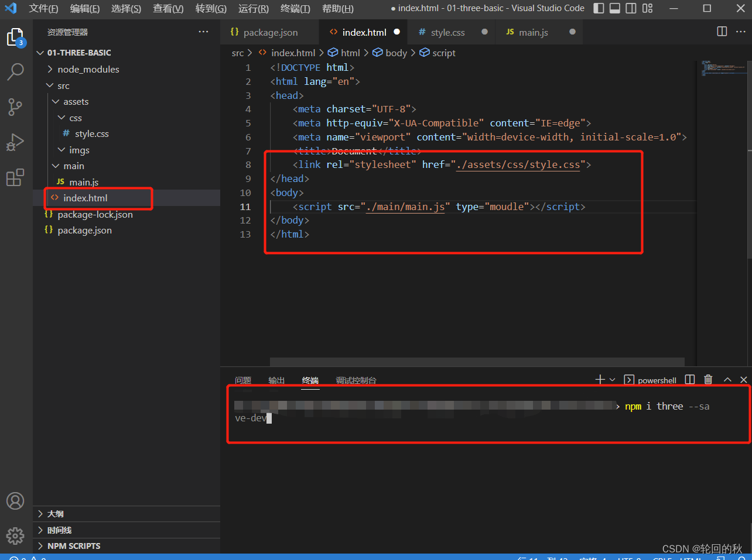Image resolution: width=752 pixels, height=560 pixels.
Task: Open the Source Control view icon
Action: point(15,107)
